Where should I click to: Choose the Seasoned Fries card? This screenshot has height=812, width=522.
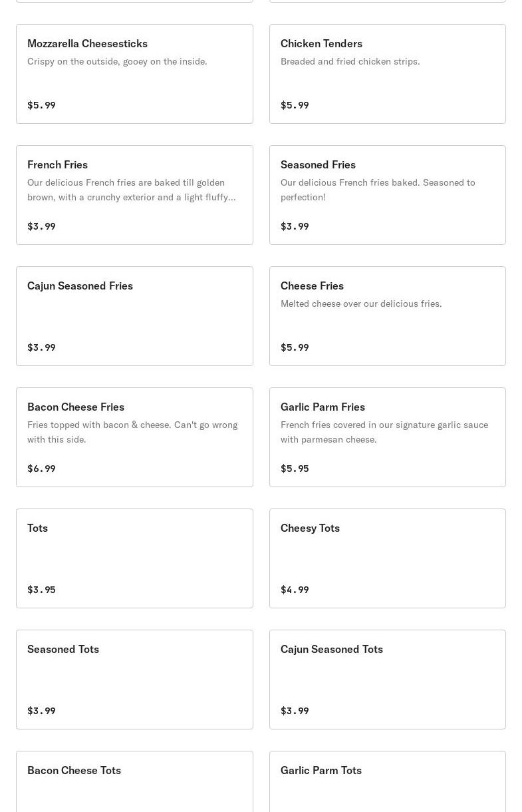point(387,195)
